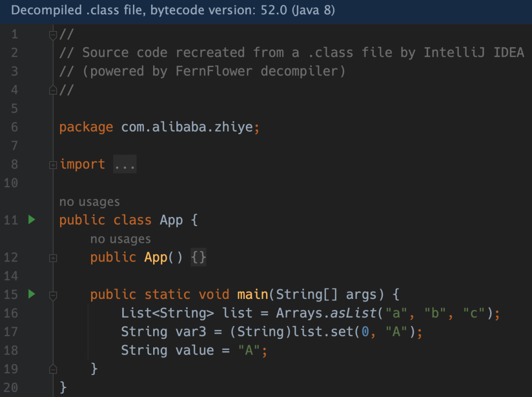Click the main method name
The height and width of the screenshot is (397, 532).
click(x=253, y=295)
